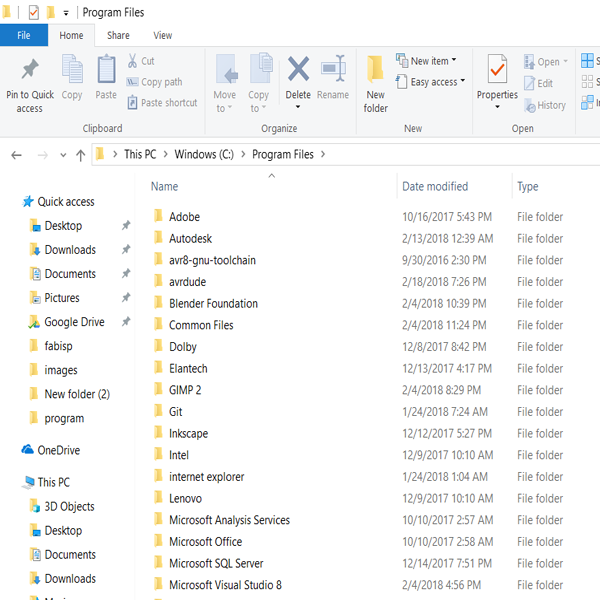Switch to the View ribbon tab
Image resolution: width=600 pixels, height=600 pixels.
click(x=163, y=35)
